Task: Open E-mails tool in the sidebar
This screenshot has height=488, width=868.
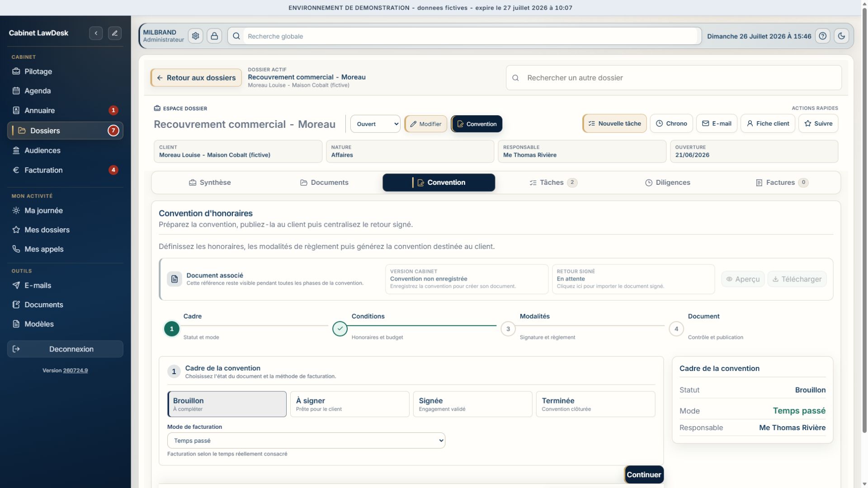Action: (x=65, y=285)
